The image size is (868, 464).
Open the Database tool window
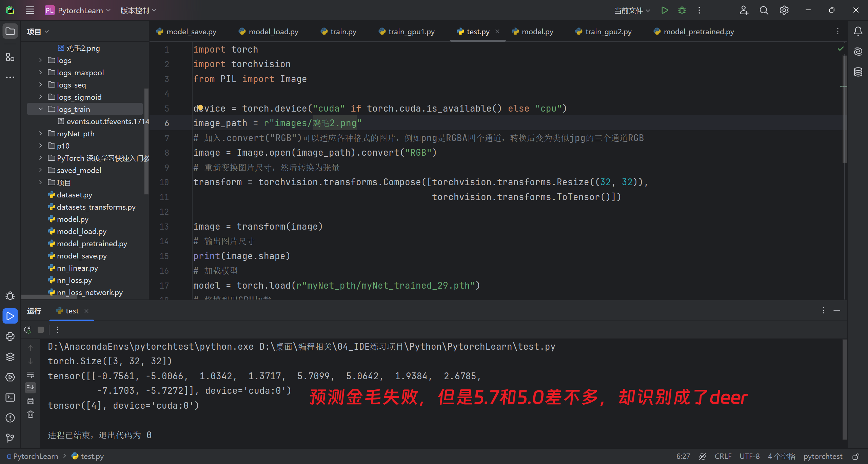point(858,72)
